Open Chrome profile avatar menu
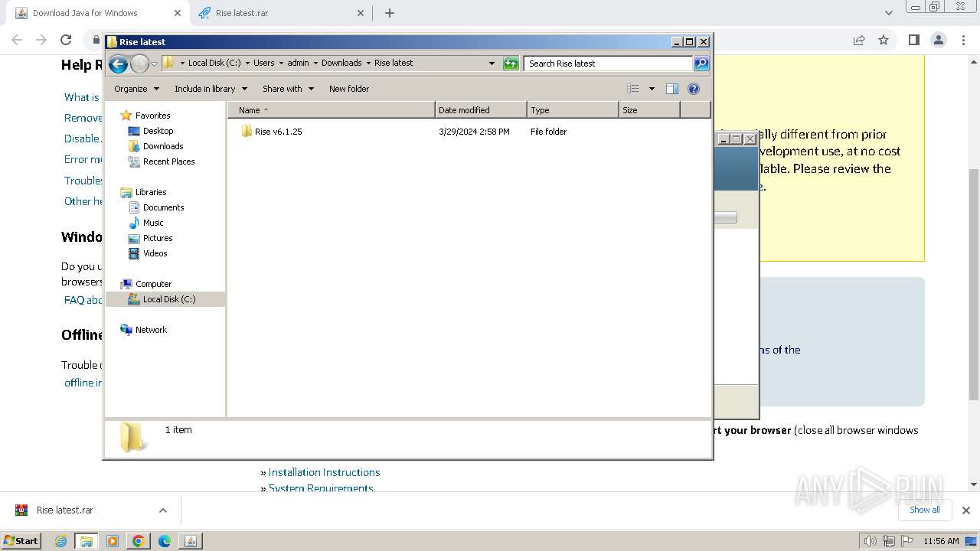 coord(939,40)
